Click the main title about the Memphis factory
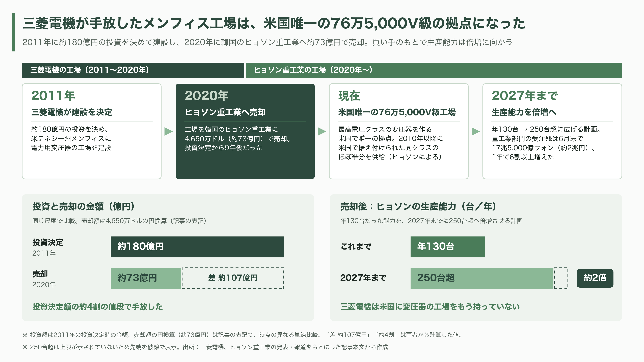The height and width of the screenshot is (362, 644). 274,23
